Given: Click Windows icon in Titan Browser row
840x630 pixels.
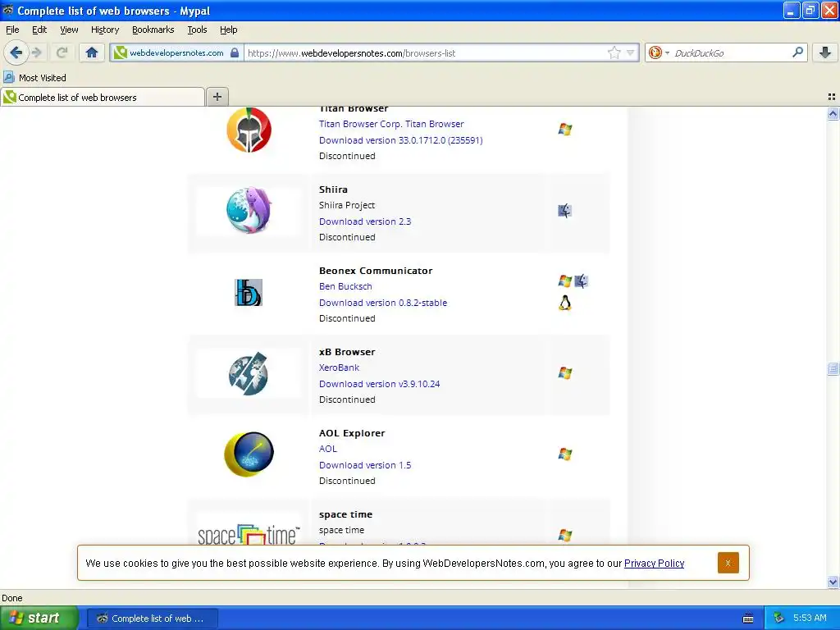Looking at the screenshot, I should pyautogui.click(x=564, y=129).
